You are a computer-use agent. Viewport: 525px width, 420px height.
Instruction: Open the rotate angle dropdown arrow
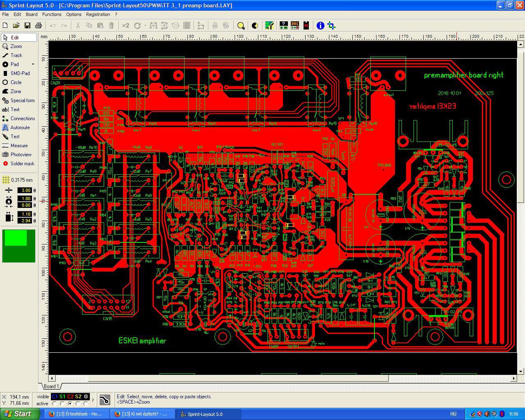coord(145,25)
